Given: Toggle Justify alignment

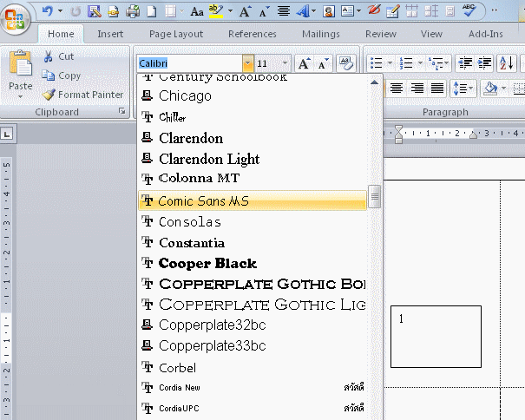Looking at the screenshot, I should coord(437,89).
